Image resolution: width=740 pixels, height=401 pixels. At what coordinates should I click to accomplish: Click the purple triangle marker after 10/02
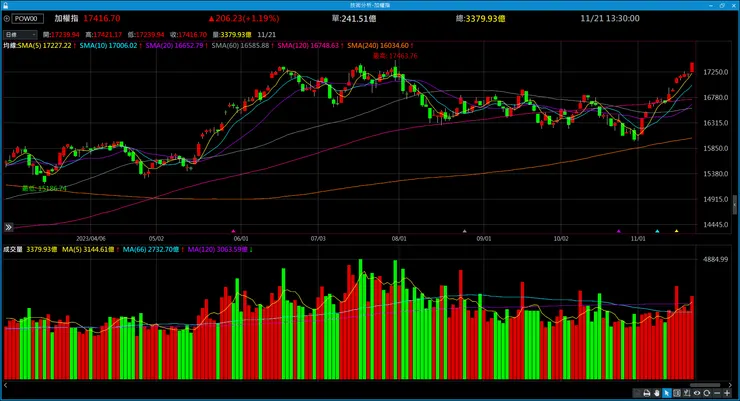coord(619,231)
